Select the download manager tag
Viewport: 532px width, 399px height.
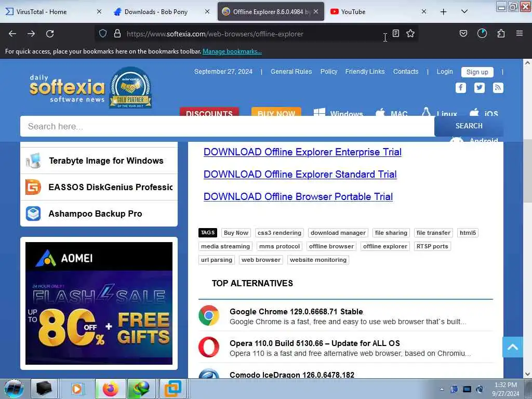338,233
